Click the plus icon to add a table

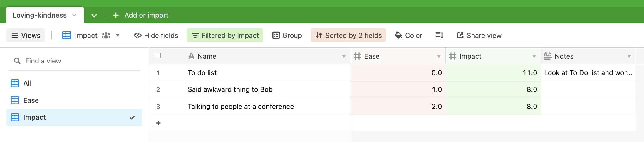tap(116, 15)
